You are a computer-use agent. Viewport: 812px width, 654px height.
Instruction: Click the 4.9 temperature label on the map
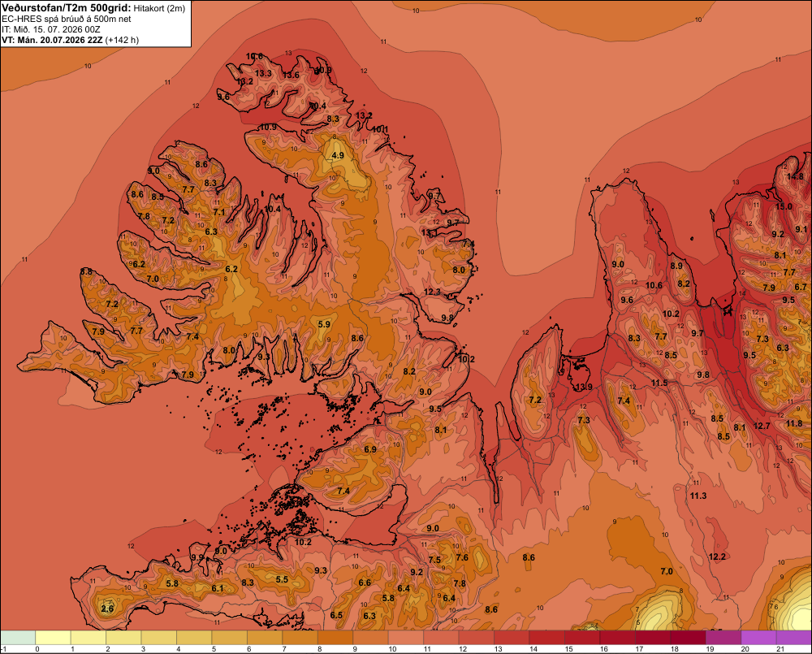point(338,155)
